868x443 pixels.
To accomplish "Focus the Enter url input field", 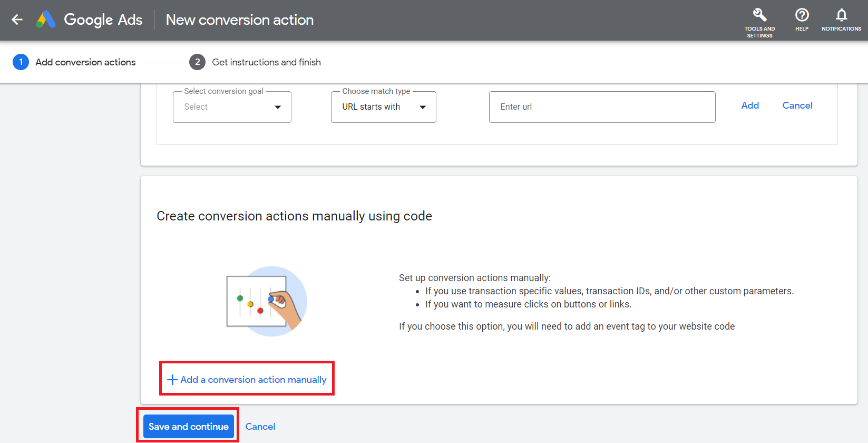I will [602, 107].
